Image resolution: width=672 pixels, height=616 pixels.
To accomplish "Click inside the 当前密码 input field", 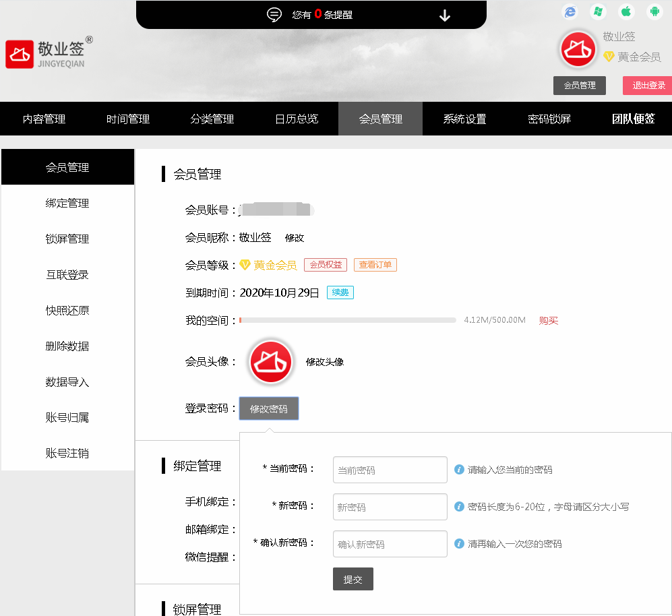I will click(x=390, y=470).
